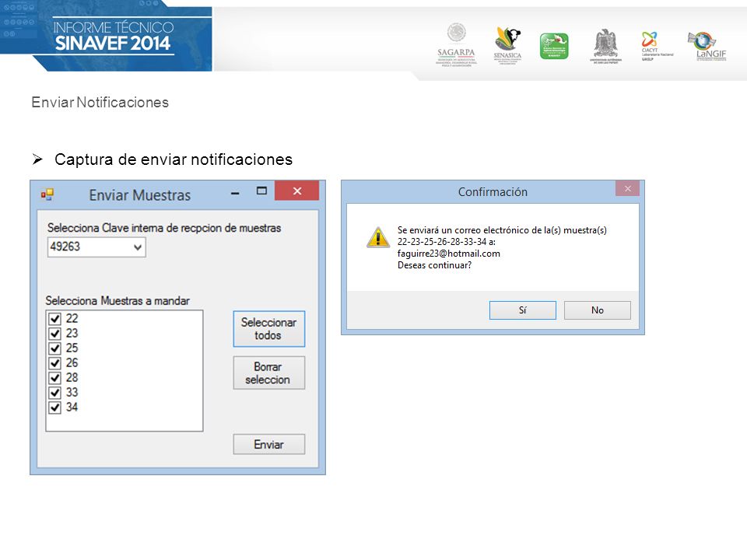The width and height of the screenshot is (747, 560).
Task: Click the SAGARPA logo
Action: pos(457,45)
